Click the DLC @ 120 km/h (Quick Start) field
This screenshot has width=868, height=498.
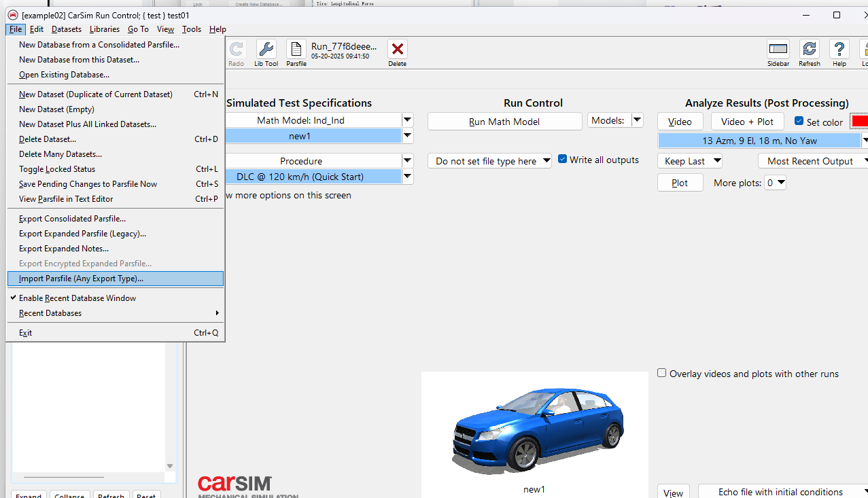[313, 177]
